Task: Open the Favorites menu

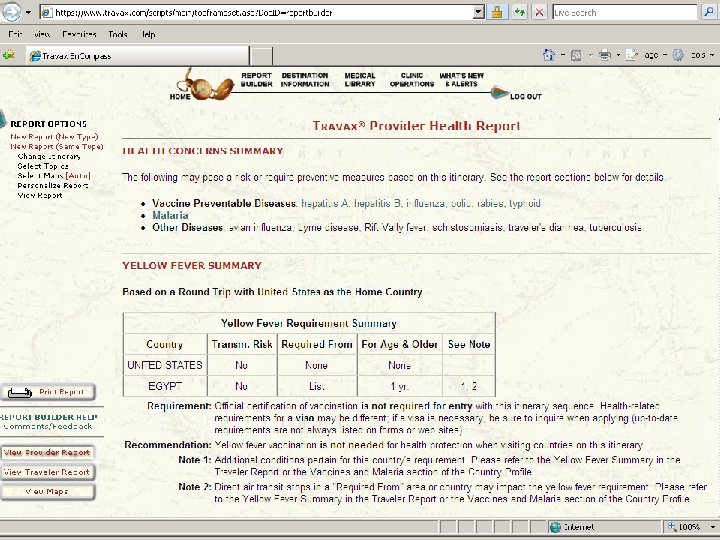Action: [79, 34]
